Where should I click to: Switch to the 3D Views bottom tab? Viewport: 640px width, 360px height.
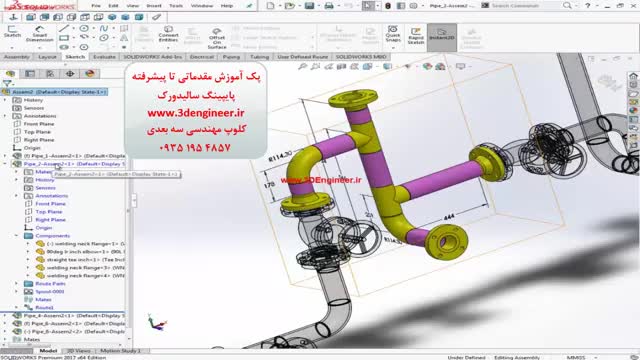tap(78, 351)
